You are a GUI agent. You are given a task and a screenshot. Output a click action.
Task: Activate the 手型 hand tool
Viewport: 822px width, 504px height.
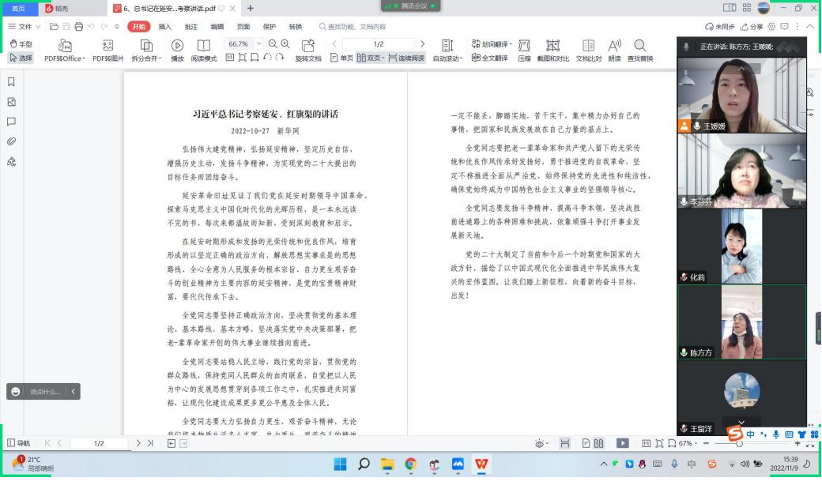pos(21,44)
